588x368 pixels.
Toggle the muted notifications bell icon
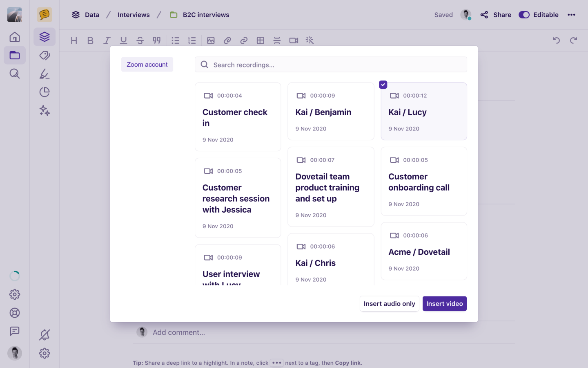(45, 335)
